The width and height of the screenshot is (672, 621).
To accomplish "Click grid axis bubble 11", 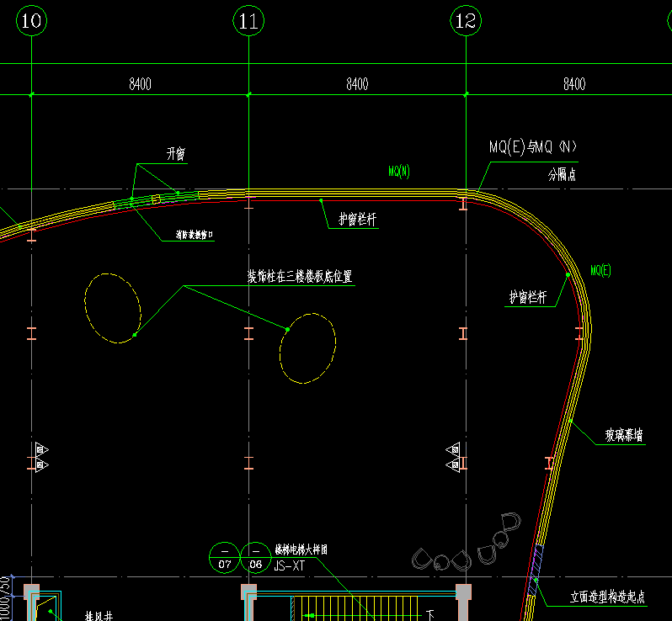I will coord(248,20).
